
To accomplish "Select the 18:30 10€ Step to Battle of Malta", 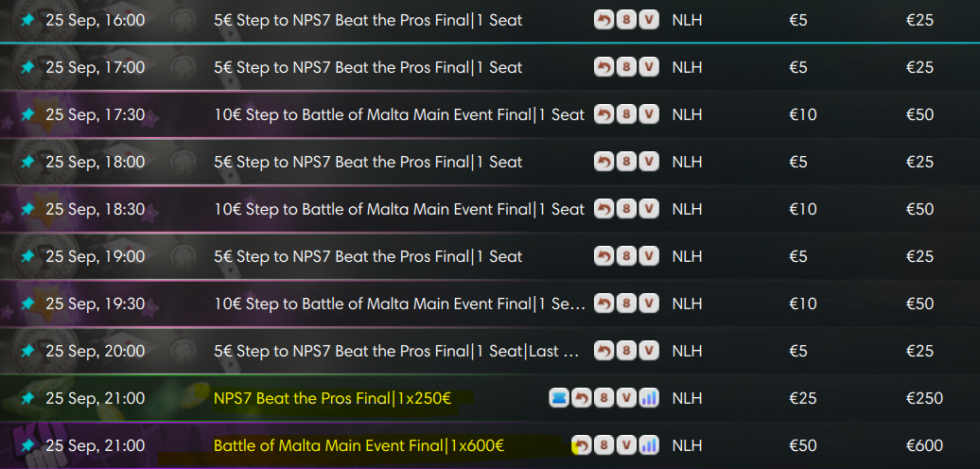I will click(399, 209).
